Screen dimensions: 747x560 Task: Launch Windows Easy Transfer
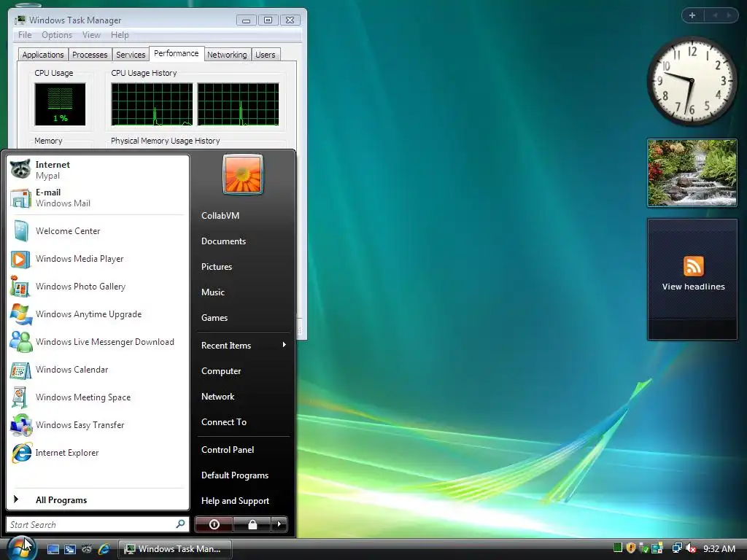pyautogui.click(x=98, y=425)
